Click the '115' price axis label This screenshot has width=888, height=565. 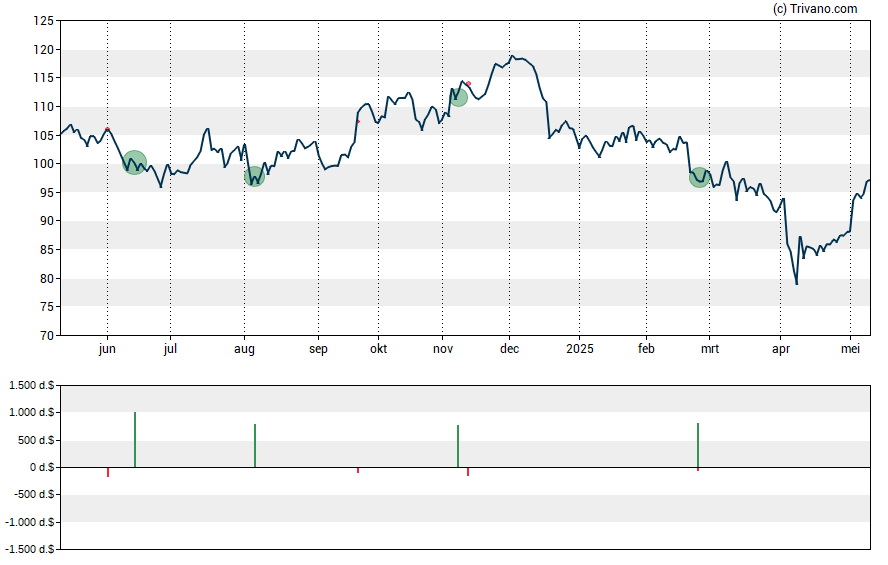click(44, 78)
